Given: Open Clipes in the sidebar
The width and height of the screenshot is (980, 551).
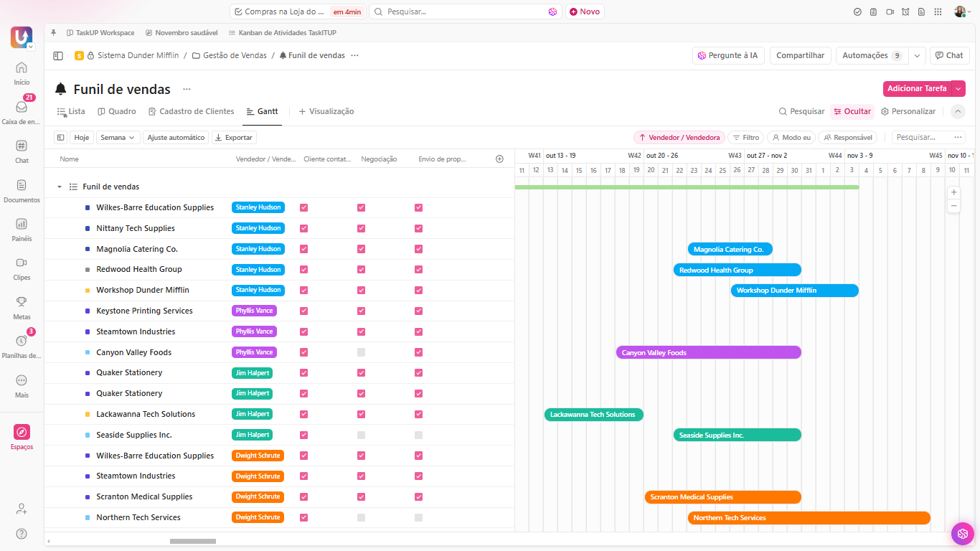Looking at the screenshot, I should click(x=22, y=263).
